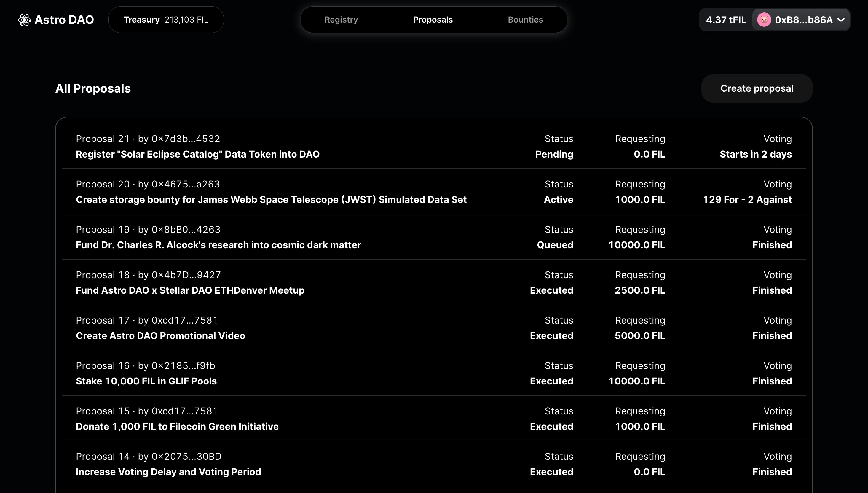Click Proposal 17 author 0xcd17...7581 line

[x=147, y=320]
